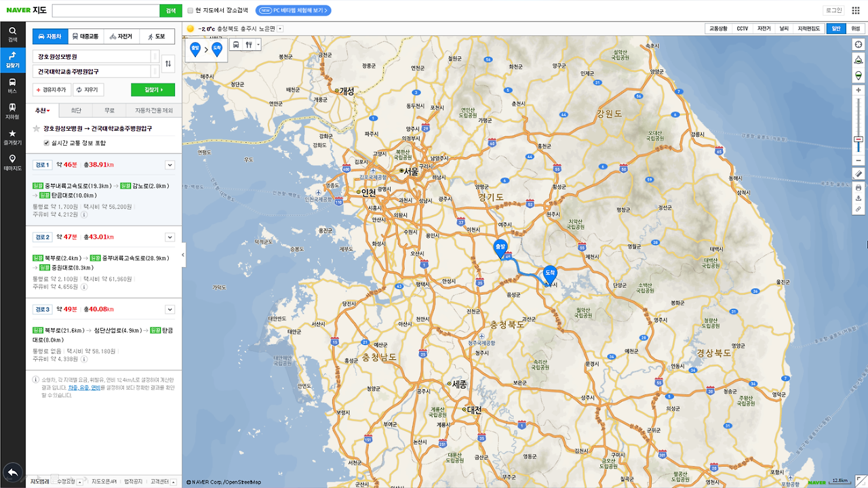The height and width of the screenshot is (488, 868).
Task: Copy map URL with link icon
Action: [x=858, y=209]
